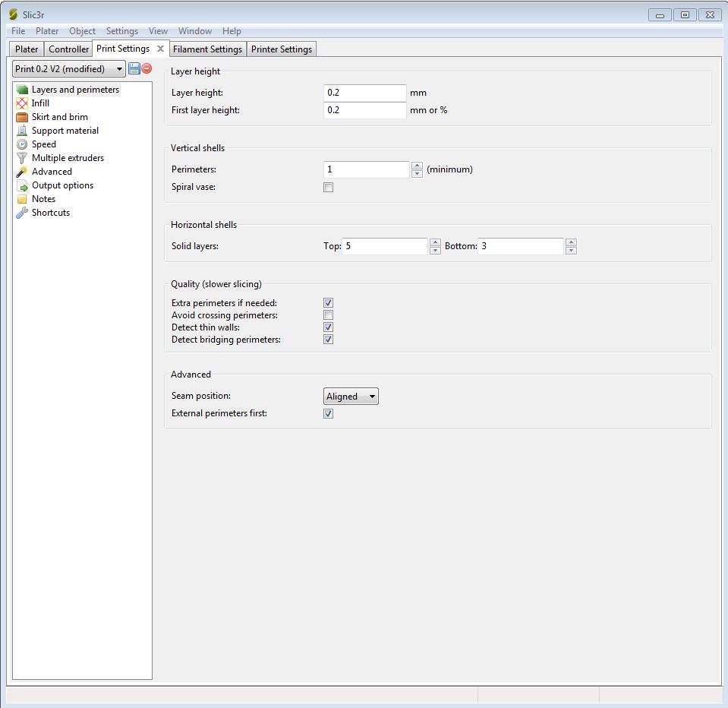Switch to the Filament Settings tab
Image resolution: width=728 pixels, height=708 pixels.
tap(207, 49)
